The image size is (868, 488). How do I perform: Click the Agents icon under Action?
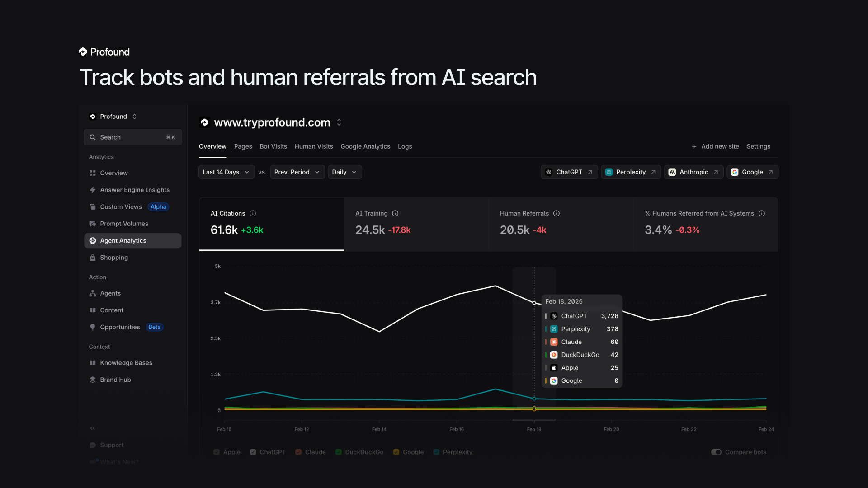(x=93, y=293)
